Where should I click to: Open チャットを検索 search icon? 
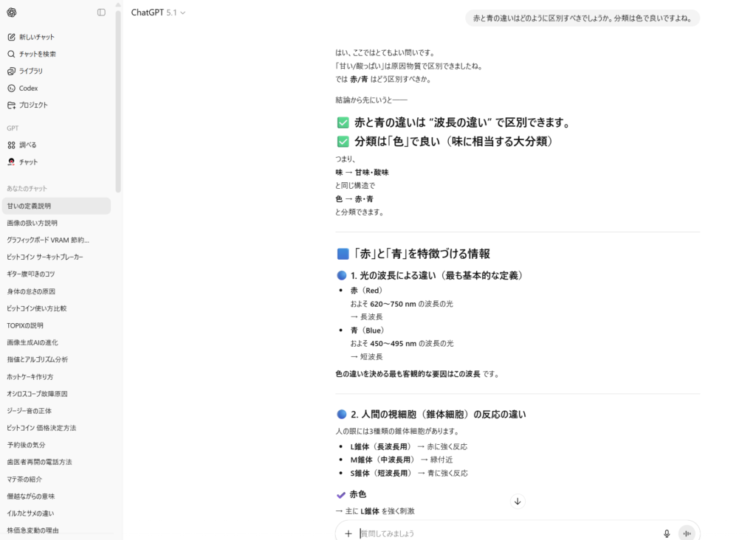click(x=11, y=54)
